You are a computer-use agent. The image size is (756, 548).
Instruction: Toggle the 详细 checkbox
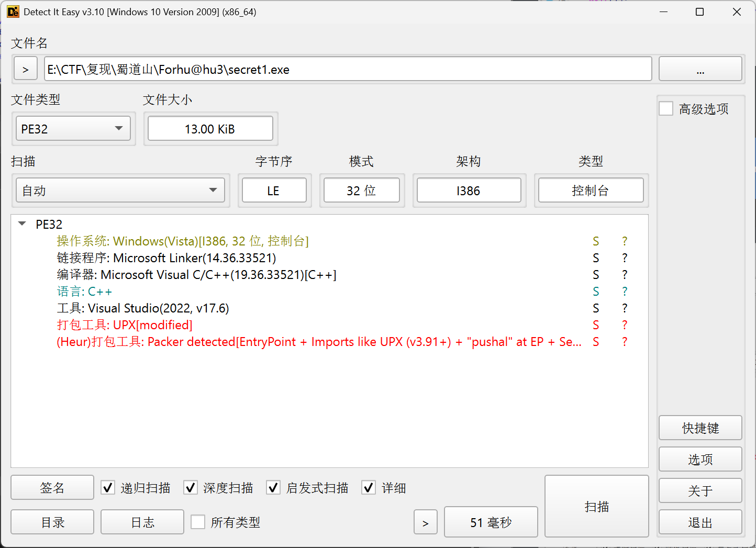point(369,488)
